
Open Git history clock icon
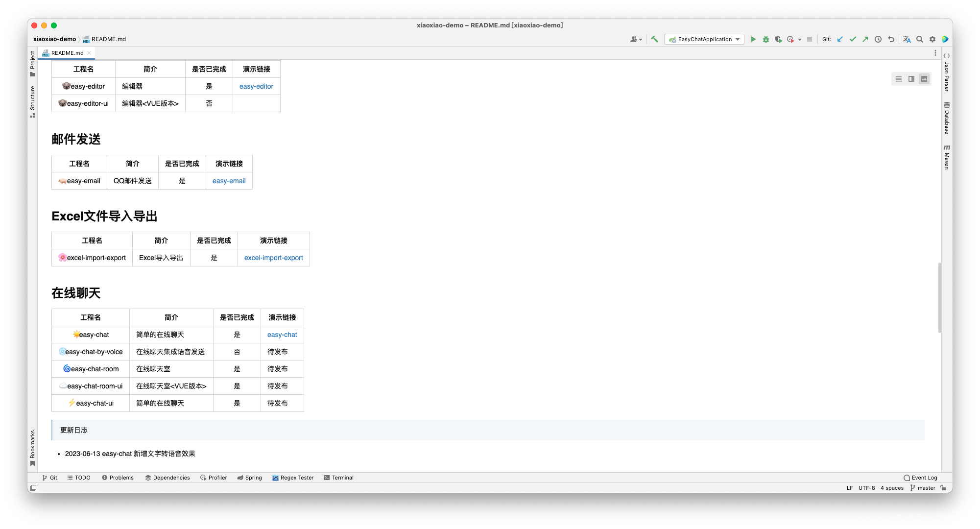878,39
